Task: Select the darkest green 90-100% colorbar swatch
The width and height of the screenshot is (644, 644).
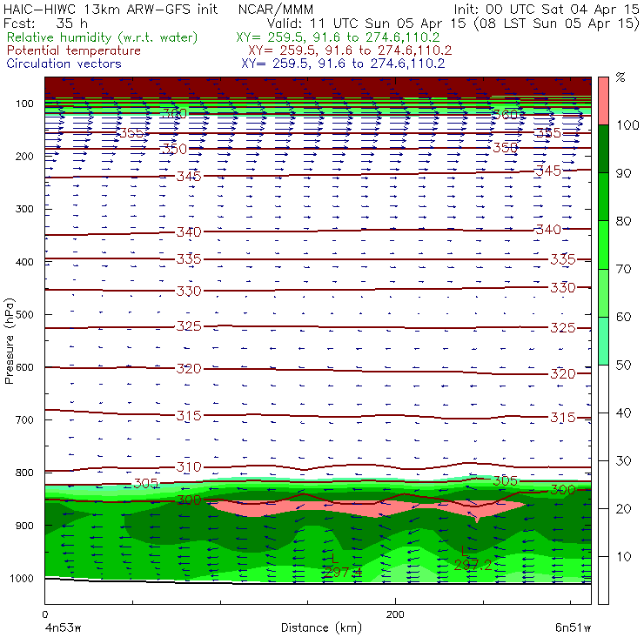Action: tap(603, 149)
